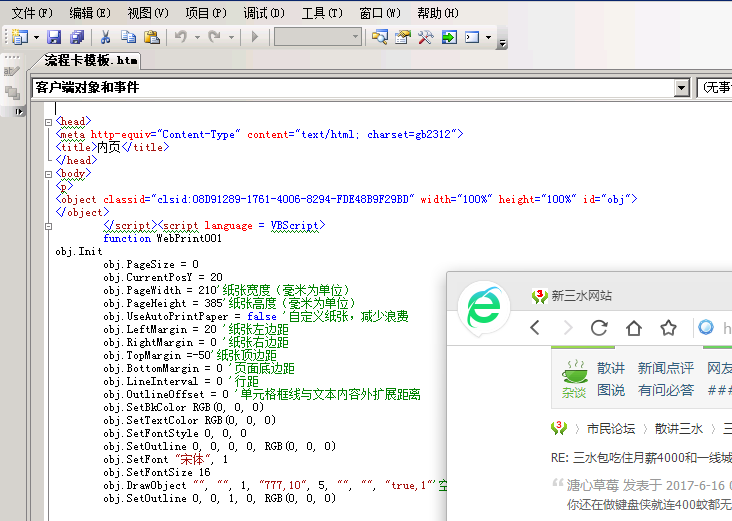Click the Save icon in toolbar
This screenshot has width=732, height=521.
pos(55,37)
